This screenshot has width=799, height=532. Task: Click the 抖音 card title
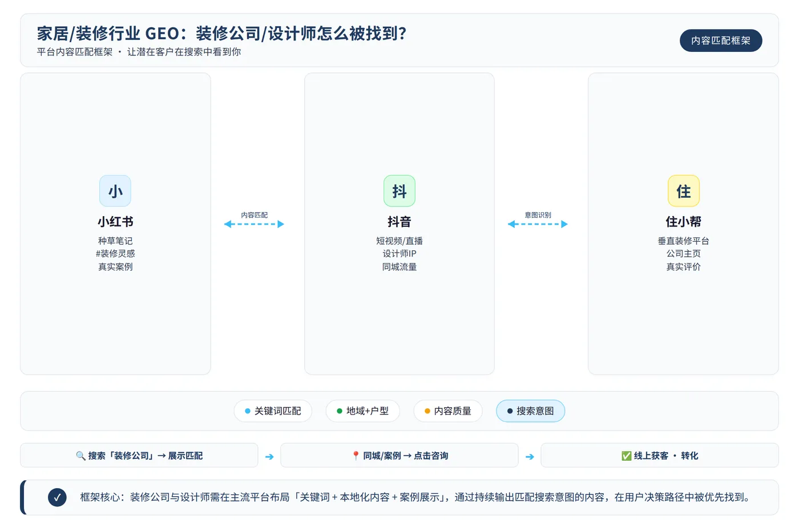(x=399, y=222)
